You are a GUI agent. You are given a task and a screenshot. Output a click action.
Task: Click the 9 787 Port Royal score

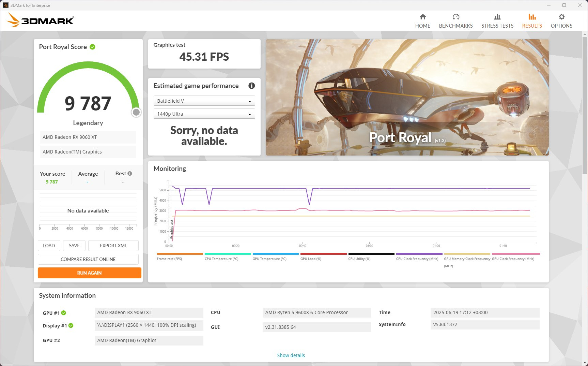coord(88,104)
